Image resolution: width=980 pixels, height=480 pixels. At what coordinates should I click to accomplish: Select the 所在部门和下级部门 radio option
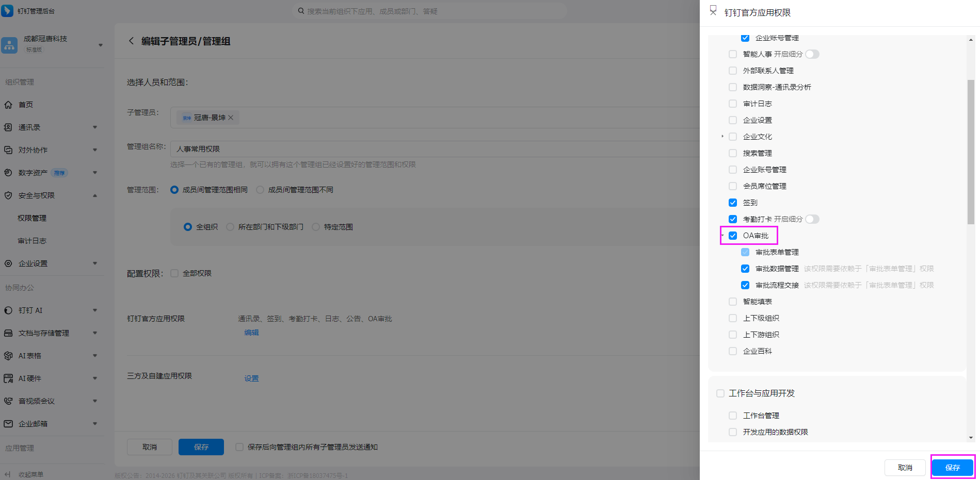(230, 227)
